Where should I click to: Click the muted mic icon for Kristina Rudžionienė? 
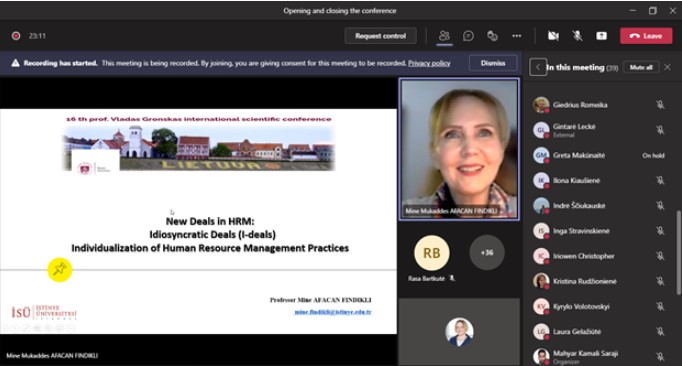(660, 281)
